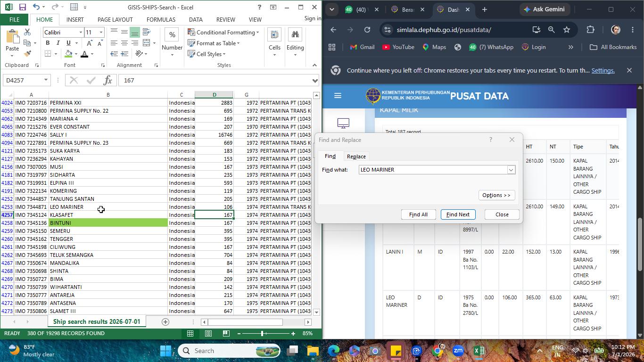
Task: Toggle align text left
Action: [x=114, y=43]
